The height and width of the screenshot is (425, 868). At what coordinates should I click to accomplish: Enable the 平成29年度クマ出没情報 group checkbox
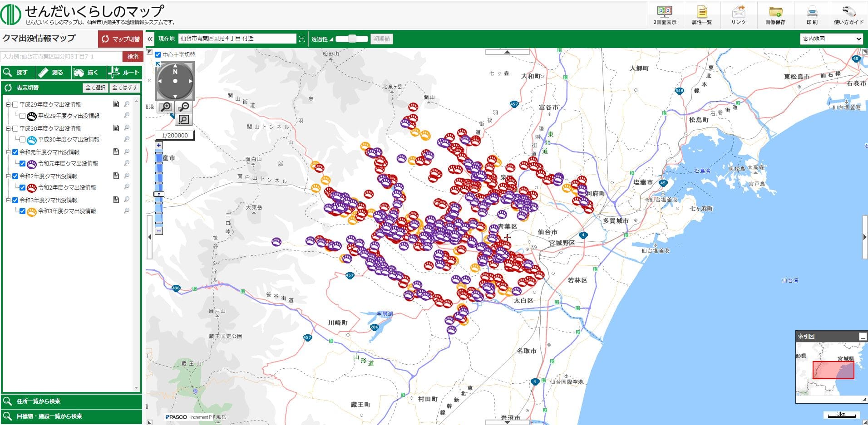click(x=15, y=104)
